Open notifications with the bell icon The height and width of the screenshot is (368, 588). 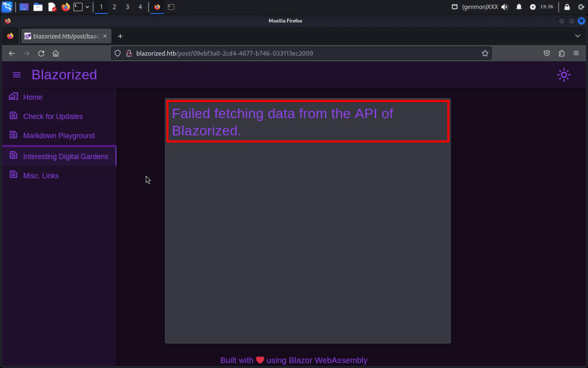[519, 7]
